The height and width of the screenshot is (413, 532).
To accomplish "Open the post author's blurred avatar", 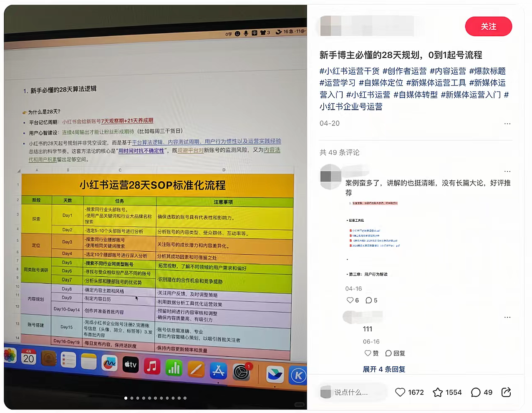I will tap(330, 26).
